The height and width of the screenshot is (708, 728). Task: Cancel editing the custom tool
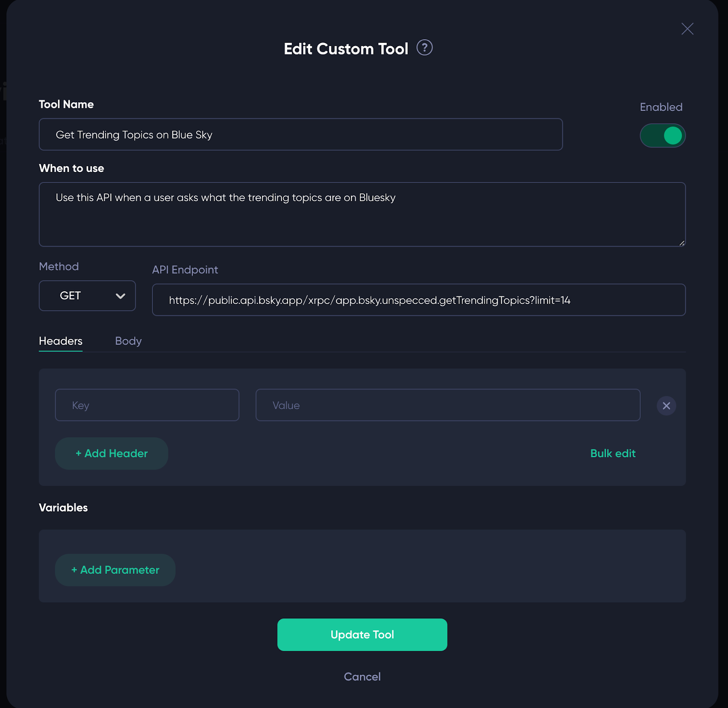pos(362,677)
